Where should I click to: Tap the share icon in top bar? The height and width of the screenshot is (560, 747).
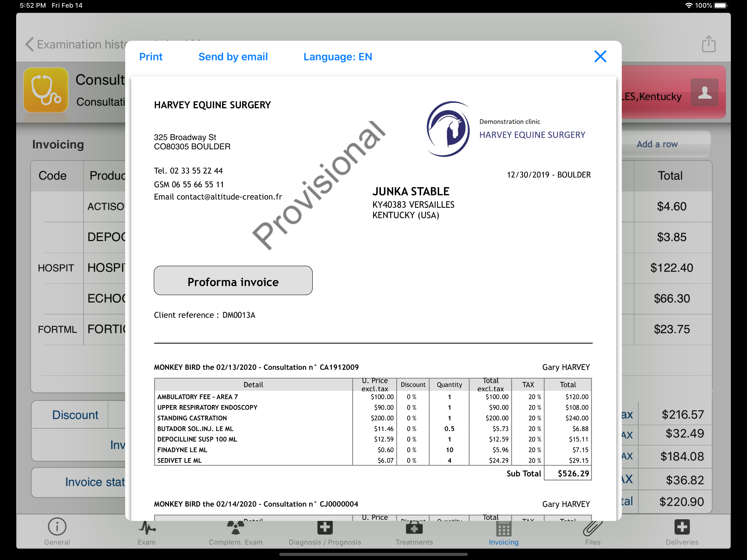(708, 44)
